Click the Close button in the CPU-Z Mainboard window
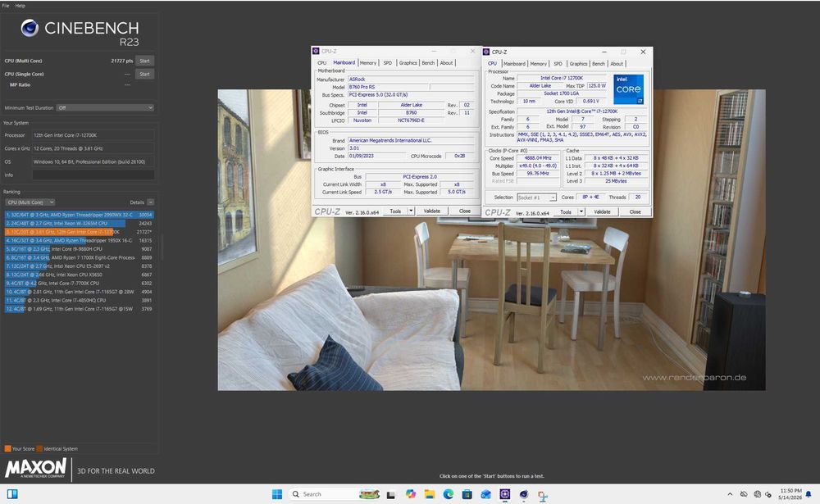 coord(464,211)
